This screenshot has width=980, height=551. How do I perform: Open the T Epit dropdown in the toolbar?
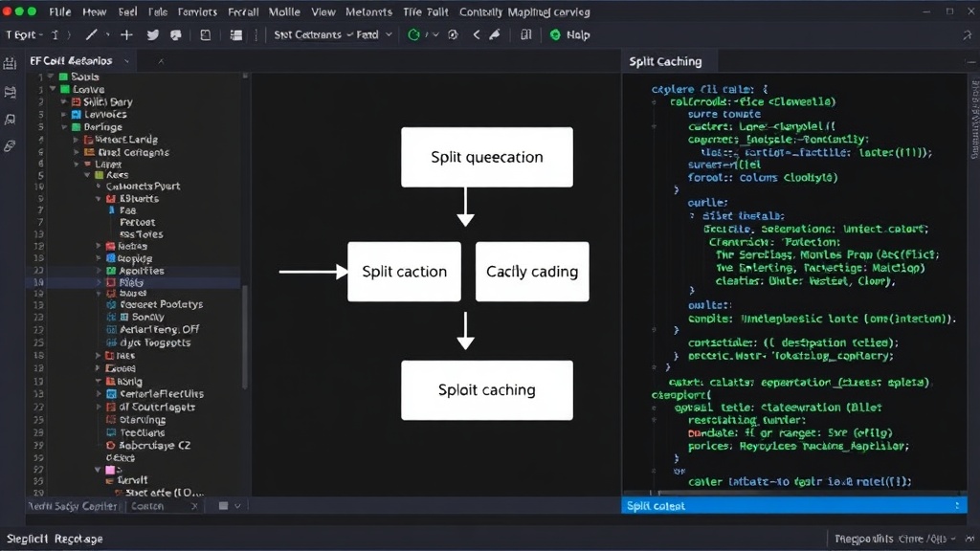tap(24, 35)
